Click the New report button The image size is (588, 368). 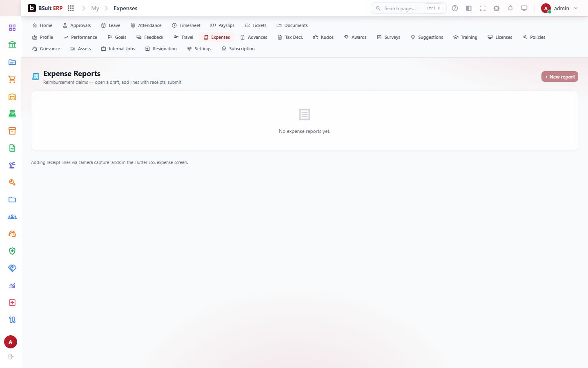tap(560, 77)
